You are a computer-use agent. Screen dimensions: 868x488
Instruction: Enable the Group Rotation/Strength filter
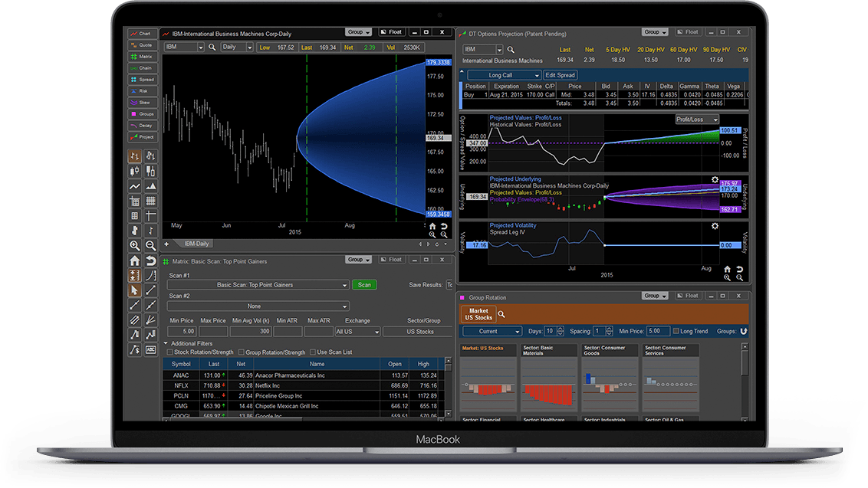[242, 352]
